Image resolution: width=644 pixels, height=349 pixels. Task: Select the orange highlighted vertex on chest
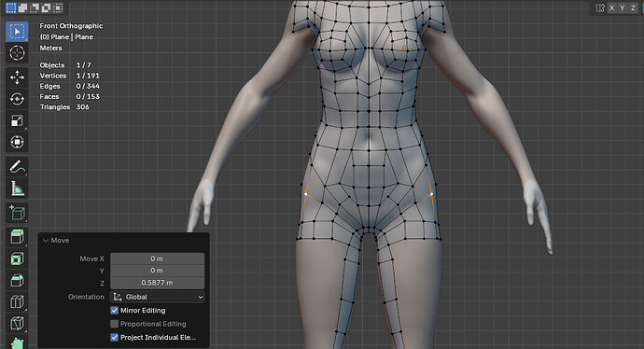tap(404, 49)
